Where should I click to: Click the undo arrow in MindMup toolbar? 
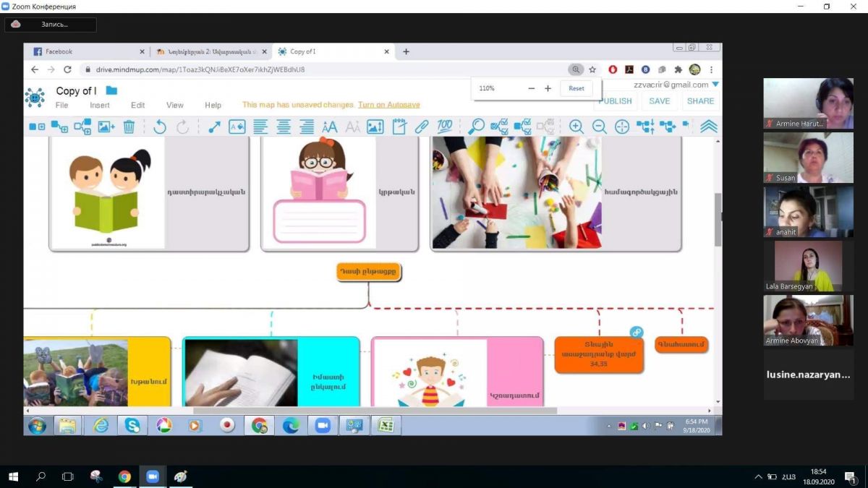pyautogui.click(x=160, y=127)
